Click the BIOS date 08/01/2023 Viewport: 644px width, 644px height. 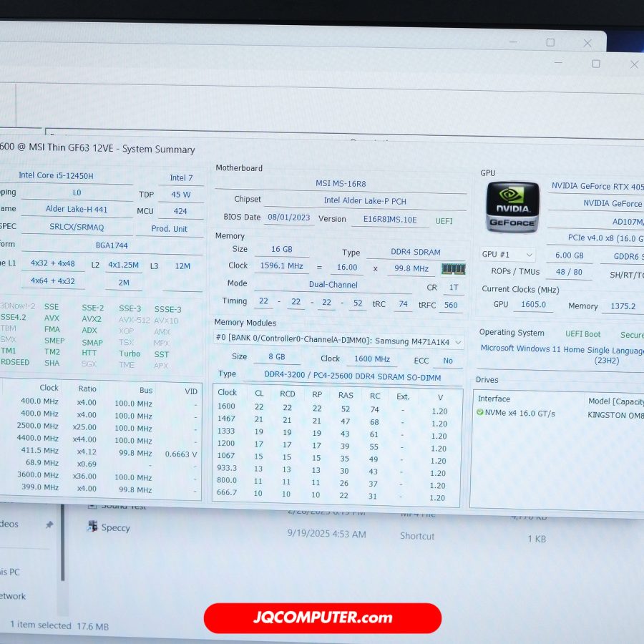click(289, 218)
